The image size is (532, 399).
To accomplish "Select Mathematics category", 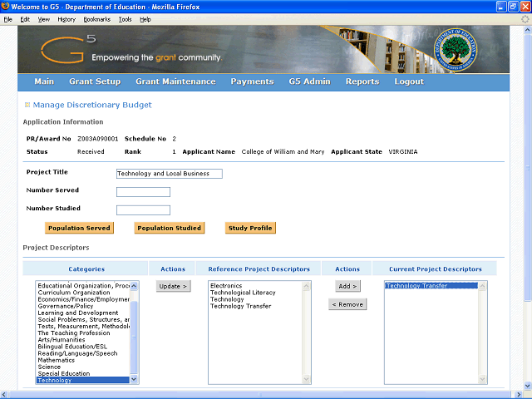I will click(x=83, y=360).
